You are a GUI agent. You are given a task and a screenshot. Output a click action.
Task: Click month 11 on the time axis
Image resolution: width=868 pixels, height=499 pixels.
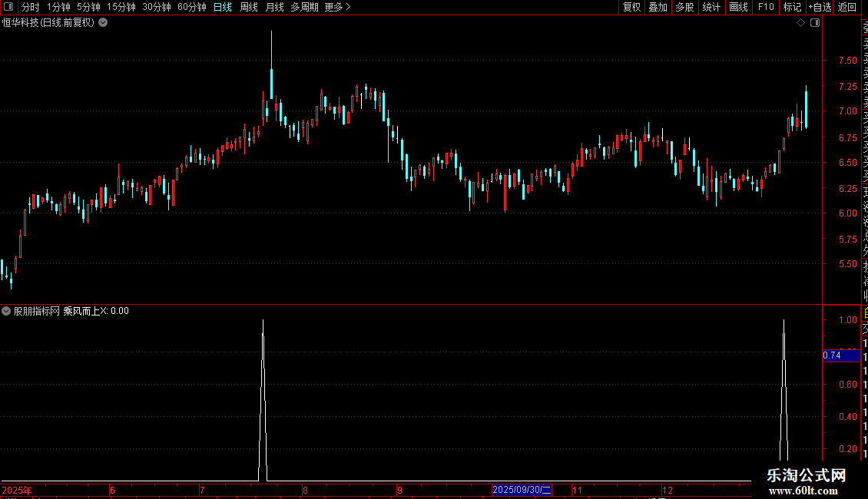577,490
